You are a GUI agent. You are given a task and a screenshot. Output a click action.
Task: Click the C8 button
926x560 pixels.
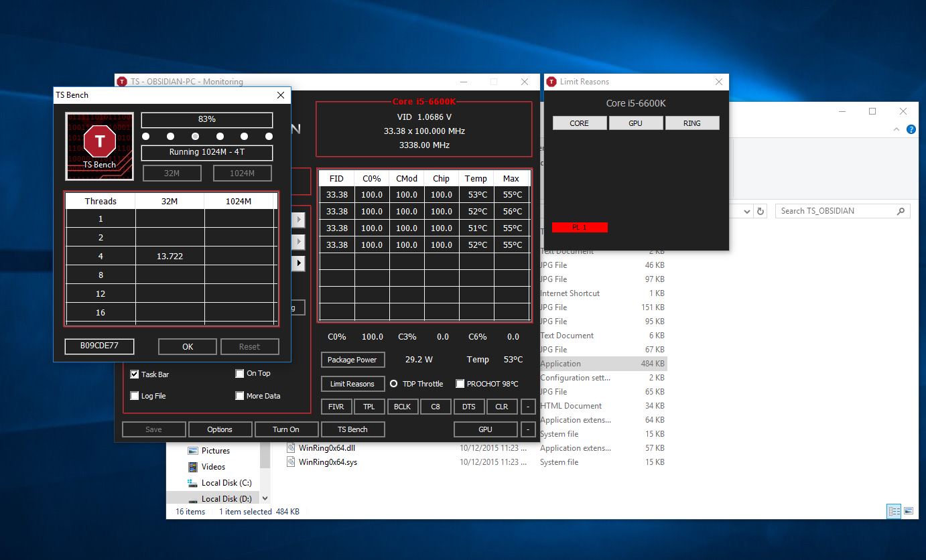coord(436,407)
